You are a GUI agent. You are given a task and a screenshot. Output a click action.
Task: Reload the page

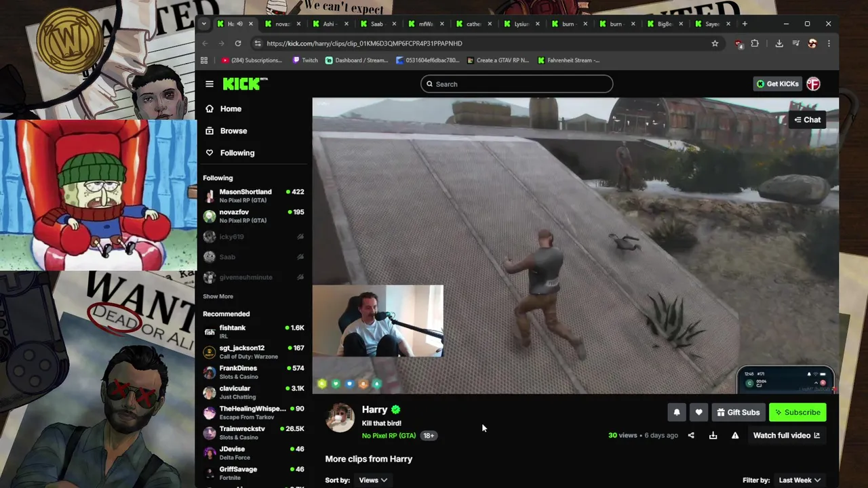point(238,43)
